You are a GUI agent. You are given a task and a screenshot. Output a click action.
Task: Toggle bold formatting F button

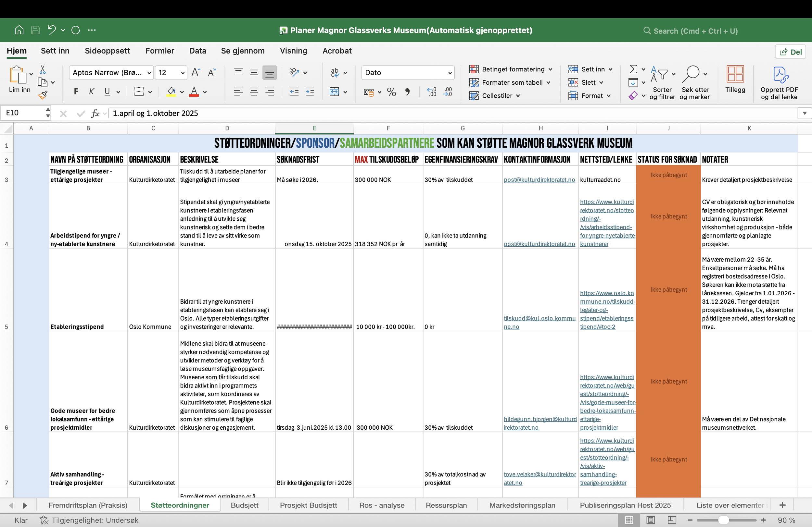click(76, 92)
